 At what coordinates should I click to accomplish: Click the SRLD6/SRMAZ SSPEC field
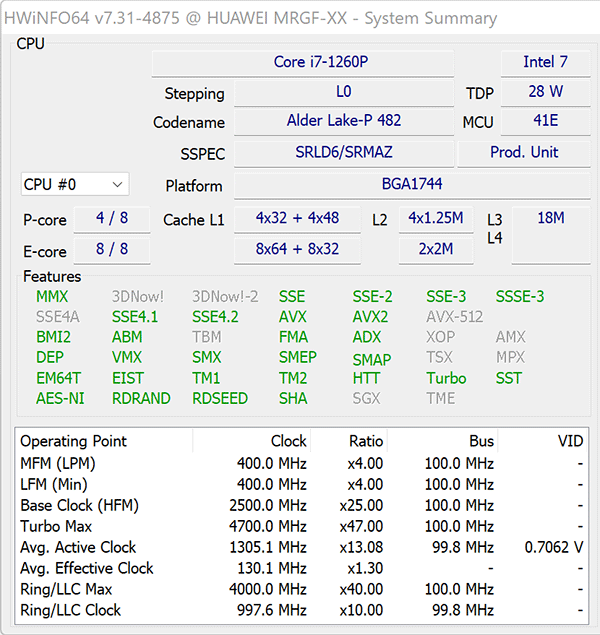coord(343,152)
